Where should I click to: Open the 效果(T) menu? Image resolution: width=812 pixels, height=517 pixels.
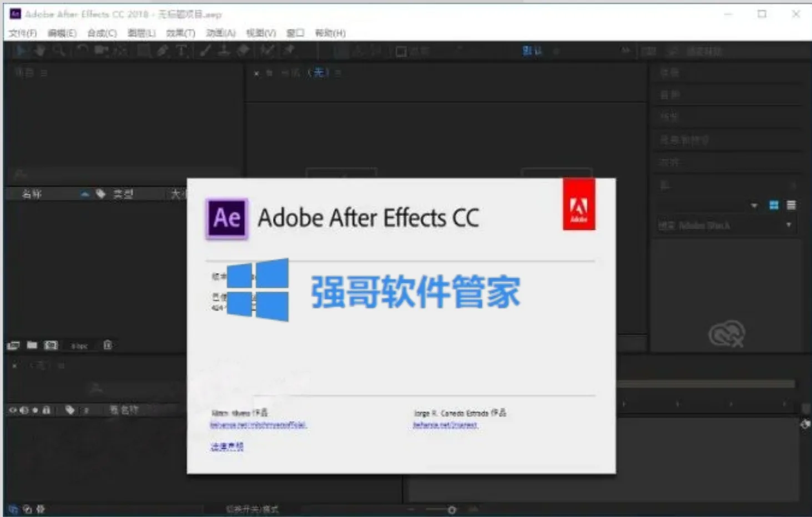tap(181, 33)
